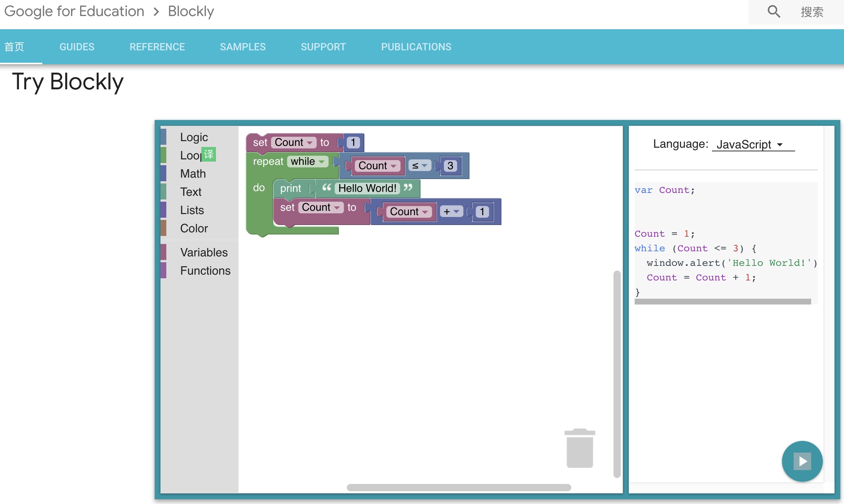Click 'Count = Count + 1;' code line
The image size is (844, 504).
coord(701,278)
